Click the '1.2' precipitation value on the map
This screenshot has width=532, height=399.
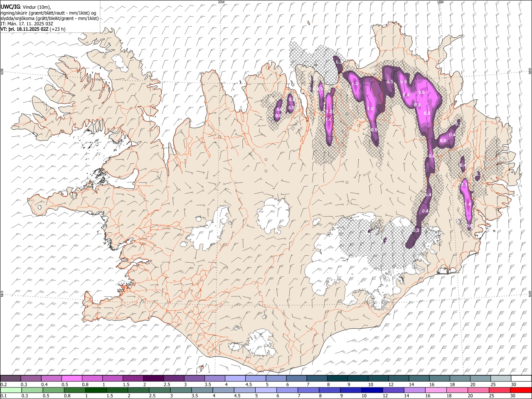click(x=329, y=112)
